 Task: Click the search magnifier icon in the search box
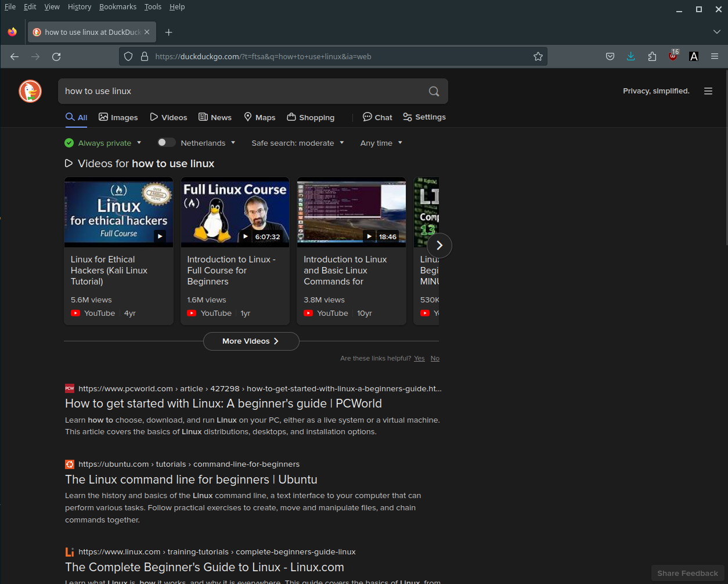pyautogui.click(x=434, y=91)
